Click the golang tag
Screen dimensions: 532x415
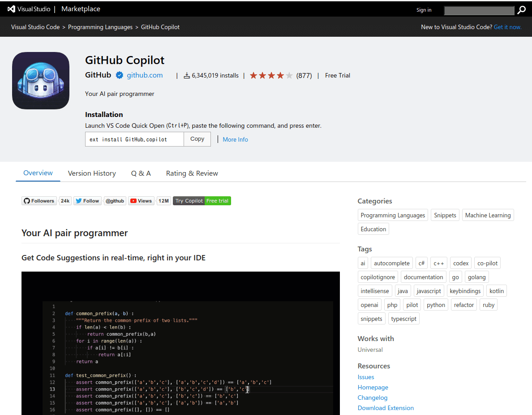coord(477,277)
